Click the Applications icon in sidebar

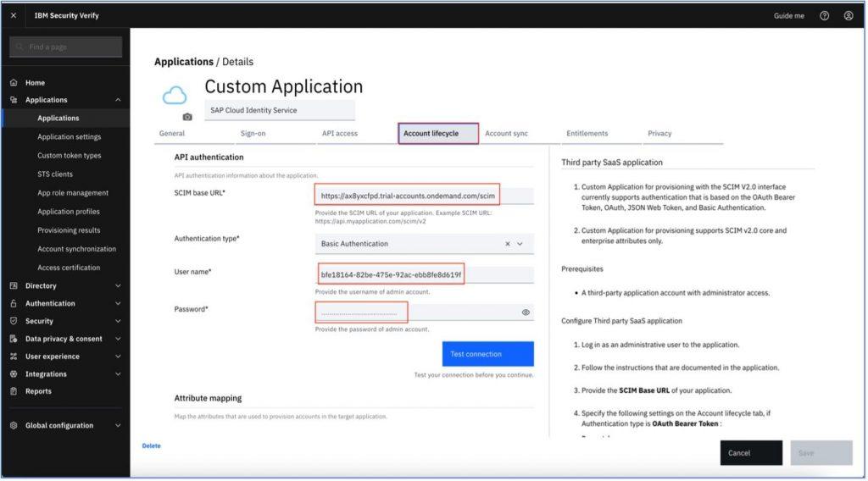(x=14, y=100)
